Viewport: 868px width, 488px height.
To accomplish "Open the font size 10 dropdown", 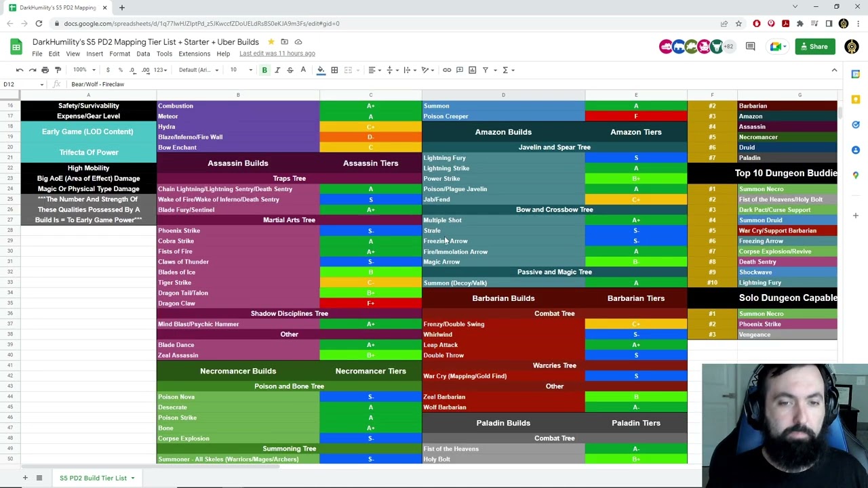I will pyautogui.click(x=241, y=70).
